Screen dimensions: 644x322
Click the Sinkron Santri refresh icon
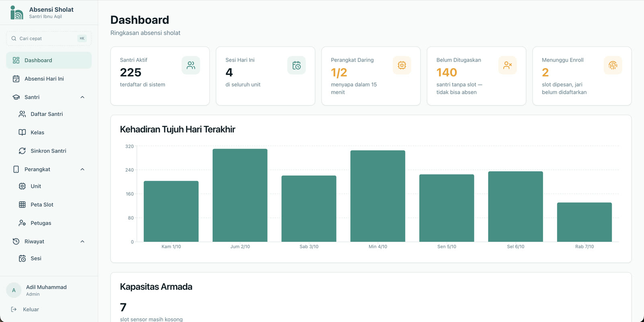[22, 151]
